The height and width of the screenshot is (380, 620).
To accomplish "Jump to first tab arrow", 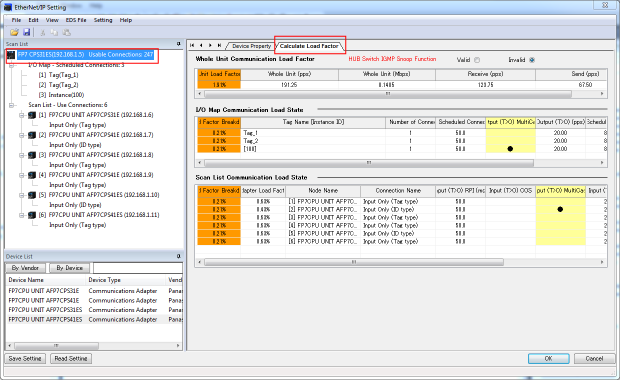I will click(192, 45).
